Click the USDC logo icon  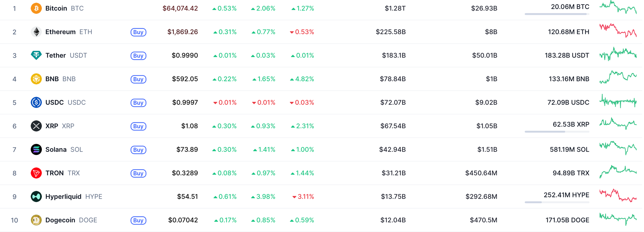click(x=36, y=103)
